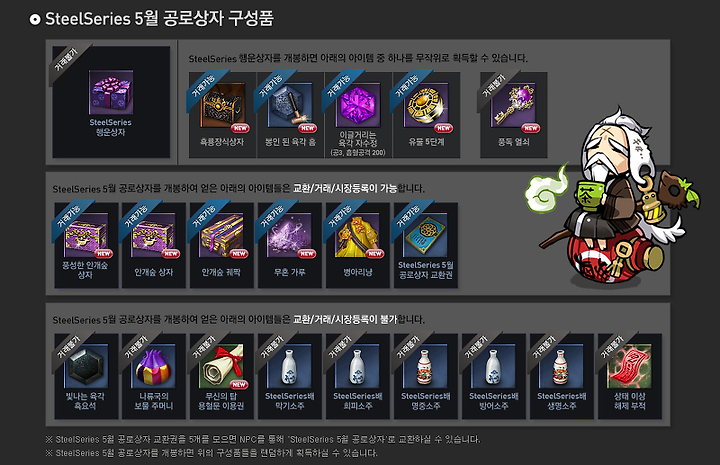The height and width of the screenshot is (465, 720).
Task: Click the 무신의 탑 용혈문 이용권 scroll
Action: pyautogui.click(x=222, y=366)
